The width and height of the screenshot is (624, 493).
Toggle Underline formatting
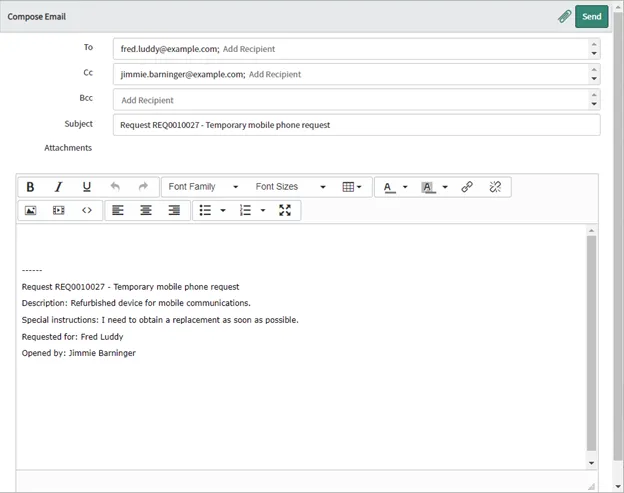point(87,187)
